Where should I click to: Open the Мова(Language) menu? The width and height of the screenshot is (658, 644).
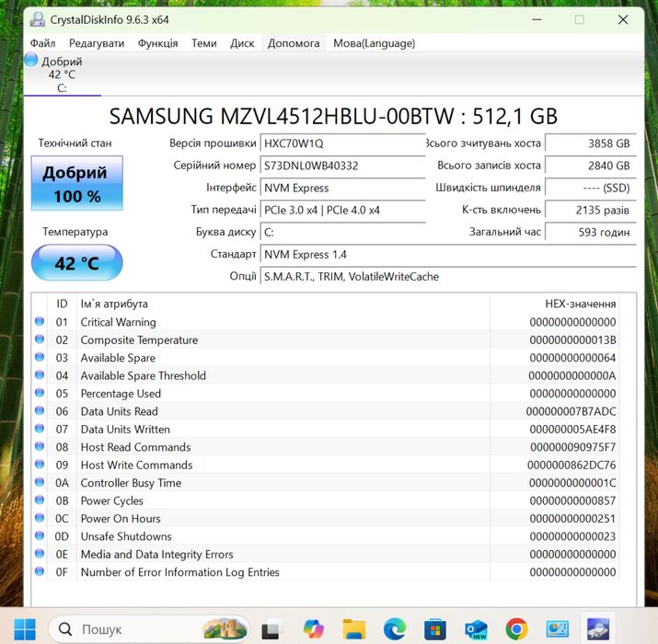point(374,43)
